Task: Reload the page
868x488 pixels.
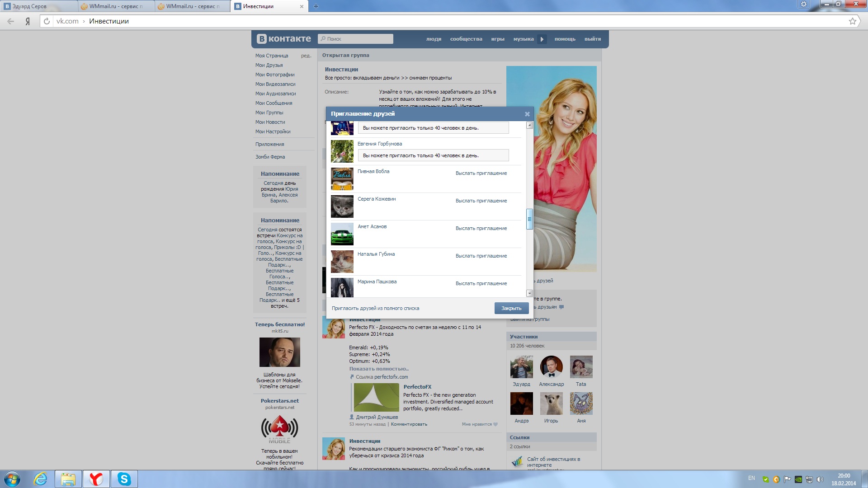Action: (x=47, y=21)
